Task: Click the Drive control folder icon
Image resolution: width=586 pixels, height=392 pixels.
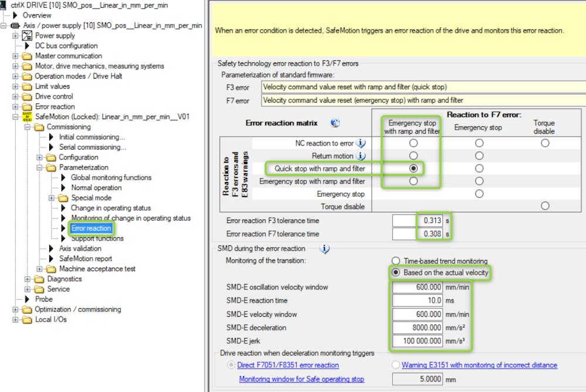Action: pos(27,96)
